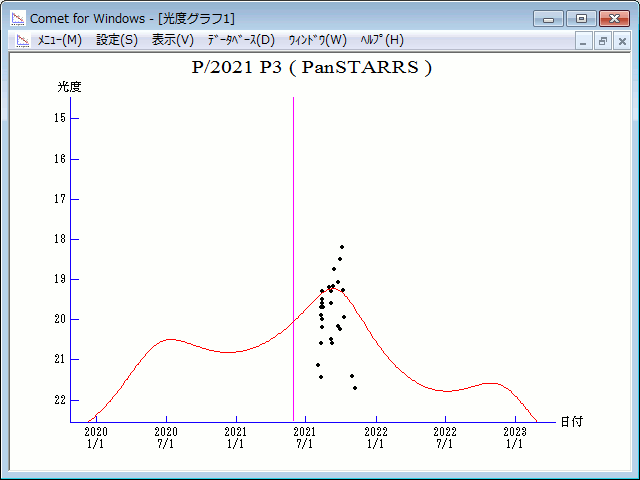
Task: Click the brightest observation point near magnitude 18.2
Action: pos(342,247)
